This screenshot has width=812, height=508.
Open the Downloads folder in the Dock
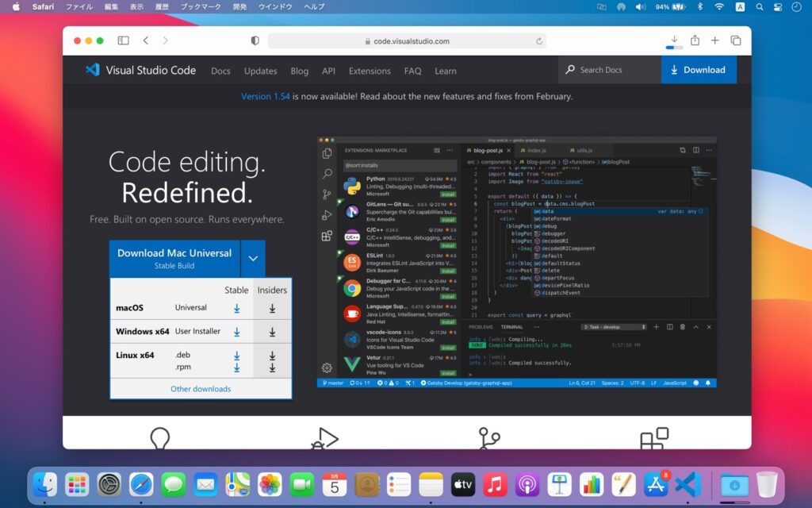[734, 485]
